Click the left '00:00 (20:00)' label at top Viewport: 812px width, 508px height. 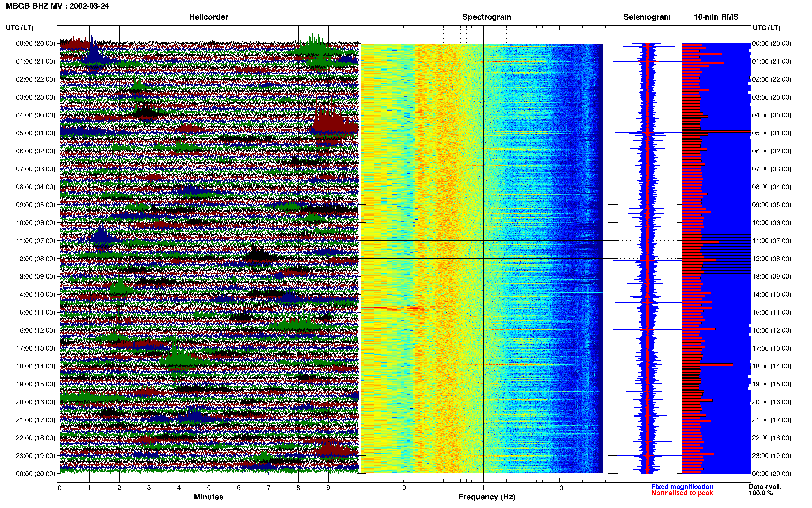[x=36, y=44]
